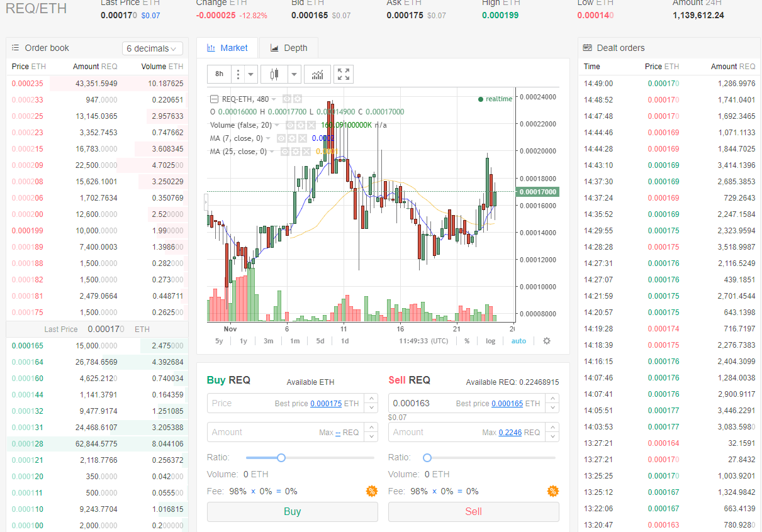This screenshot has height=532, width=762.
Task: Select the 3m chart range
Action: point(268,341)
